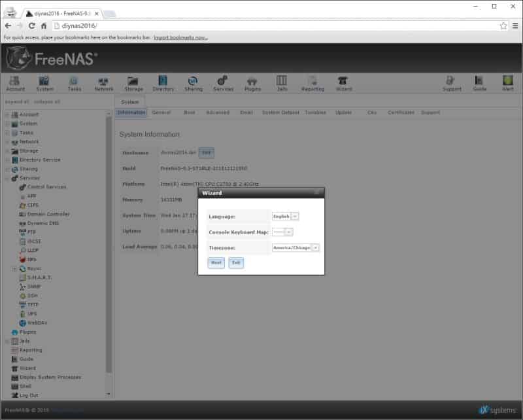Switch to the Boot tab
Image resolution: width=523 pixels, height=420 pixels.
pos(190,113)
